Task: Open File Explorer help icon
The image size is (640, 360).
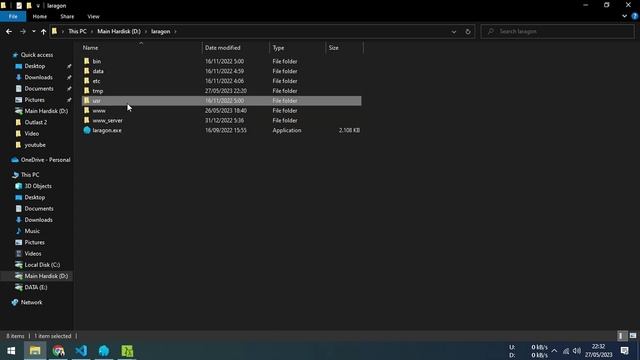Action: [635, 16]
